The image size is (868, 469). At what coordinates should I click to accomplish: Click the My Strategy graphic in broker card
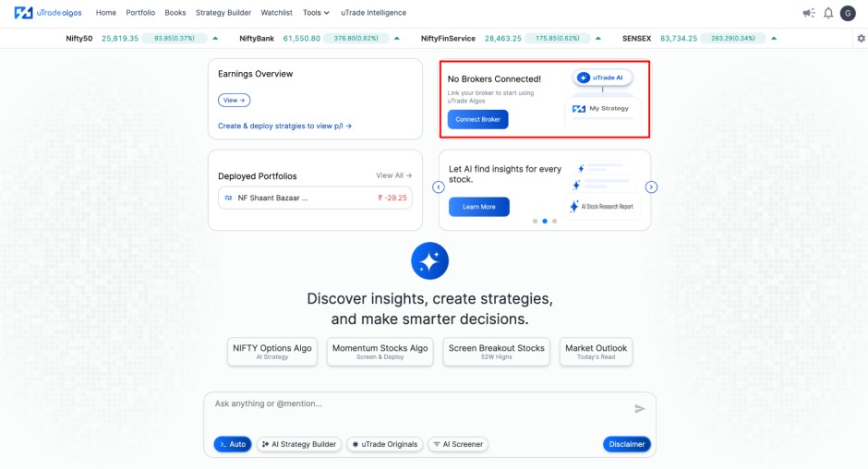click(x=602, y=109)
